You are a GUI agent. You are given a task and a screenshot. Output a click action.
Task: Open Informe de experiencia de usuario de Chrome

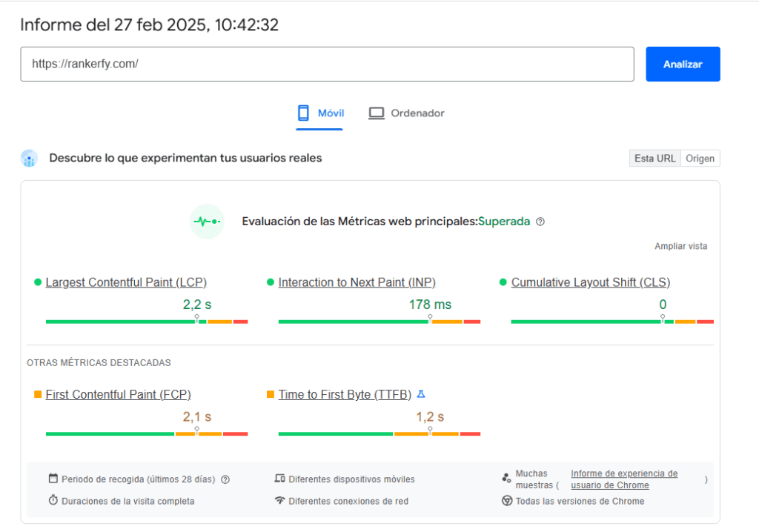[x=623, y=479]
